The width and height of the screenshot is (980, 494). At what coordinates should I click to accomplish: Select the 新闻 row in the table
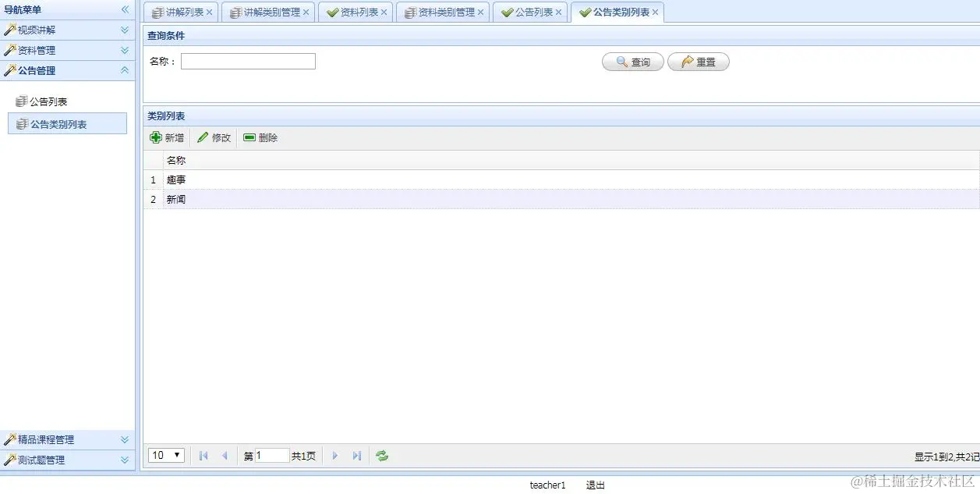pyautogui.click(x=561, y=199)
